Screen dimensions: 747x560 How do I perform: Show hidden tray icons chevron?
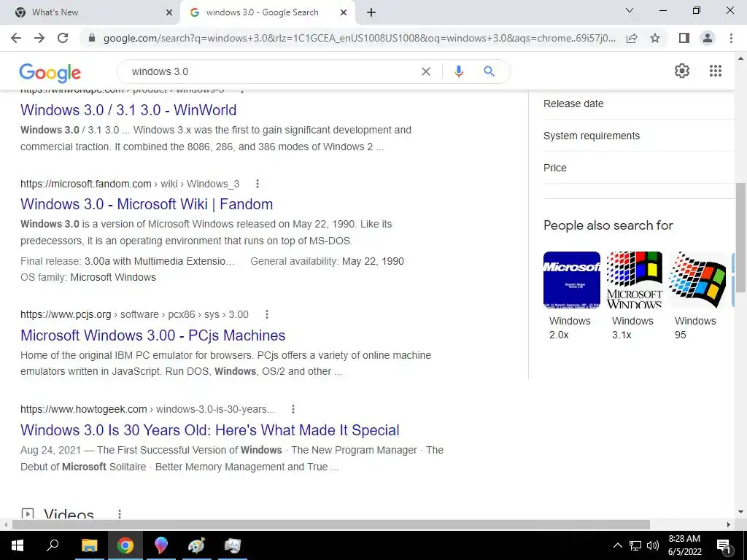click(x=617, y=545)
